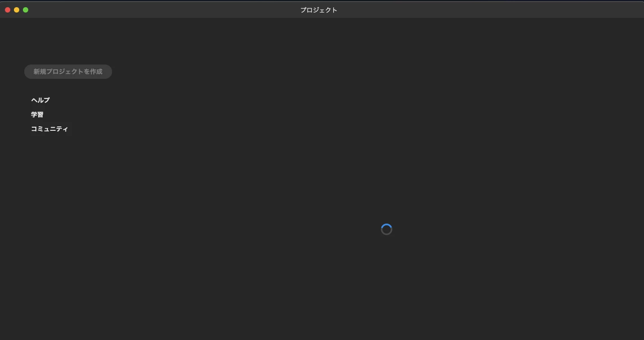Click the circular progress indicator
This screenshot has width=644, height=340.
[x=386, y=229]
